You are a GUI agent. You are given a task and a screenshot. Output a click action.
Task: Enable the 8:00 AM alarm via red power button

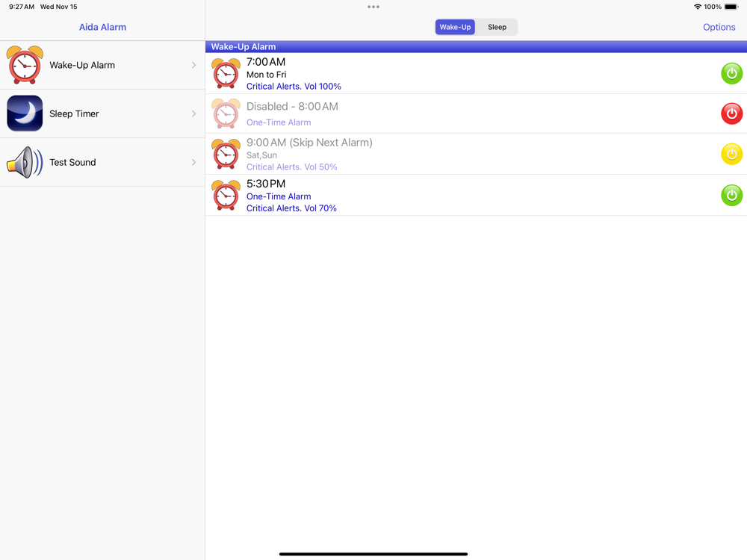point(732,113)
